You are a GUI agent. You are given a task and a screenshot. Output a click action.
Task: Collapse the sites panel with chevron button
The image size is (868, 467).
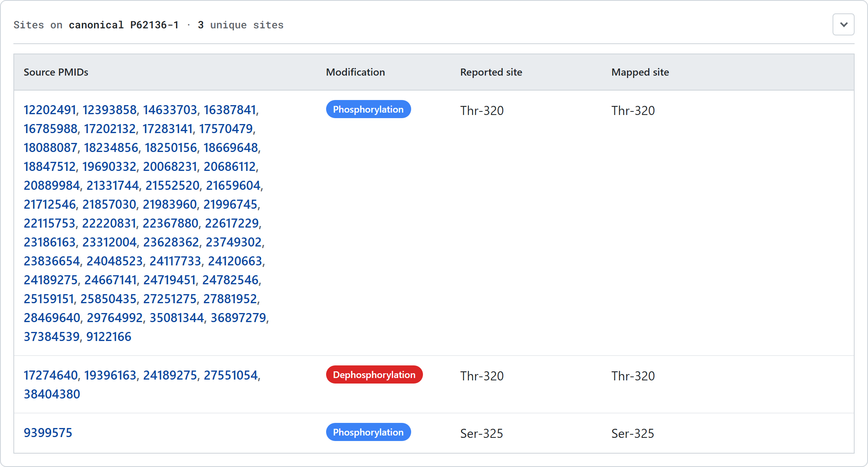843,24
